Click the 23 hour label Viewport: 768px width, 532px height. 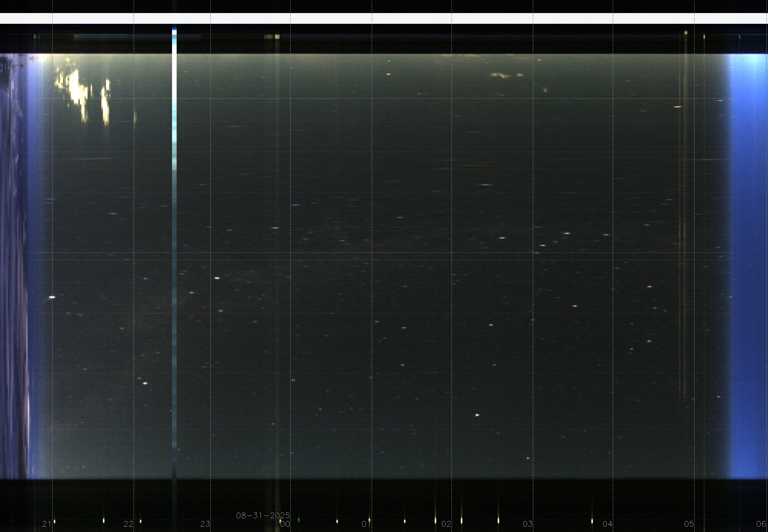[205, 524]
